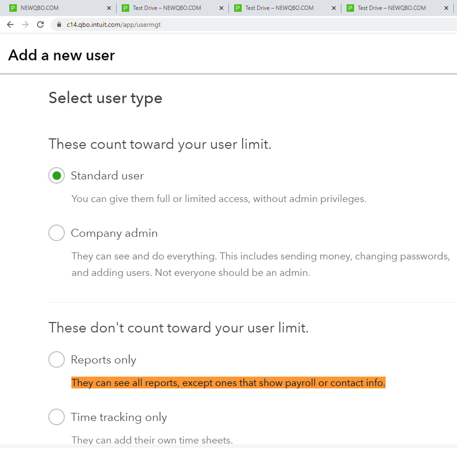Choose the Company admin radio option

tap(57, 233)
